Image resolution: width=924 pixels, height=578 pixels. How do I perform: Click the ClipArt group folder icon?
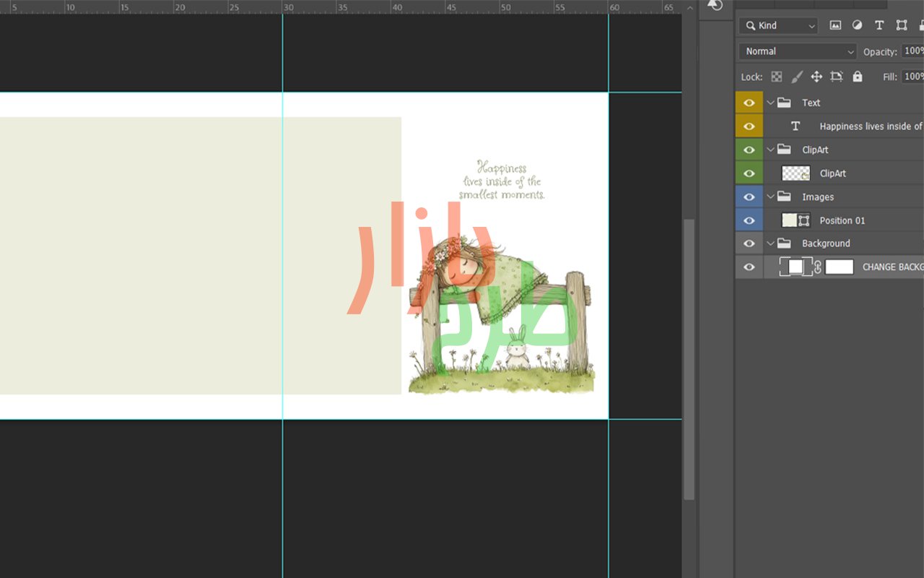pyautogui.click(x=784, y=150)
